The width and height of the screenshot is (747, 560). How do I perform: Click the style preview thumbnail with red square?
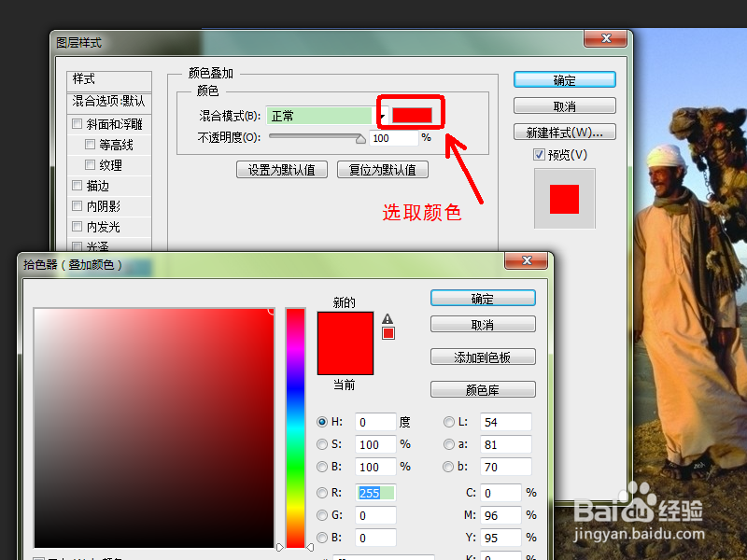click(x=565, y=199)
